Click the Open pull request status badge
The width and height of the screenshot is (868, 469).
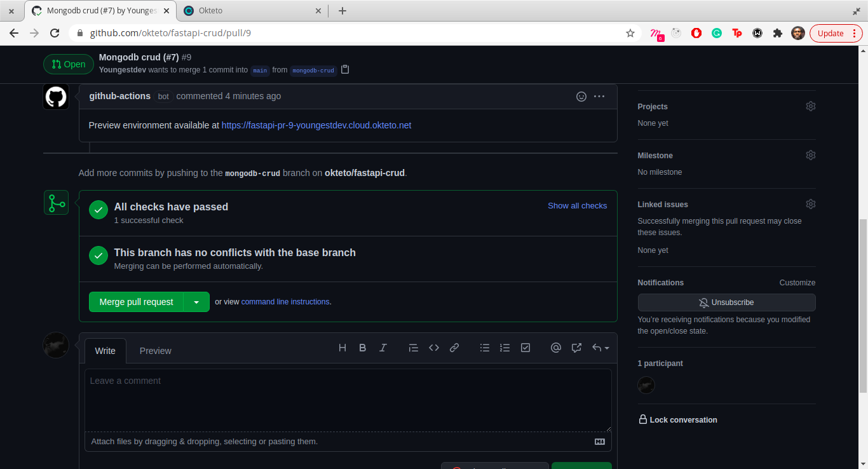tap(68, 64)
